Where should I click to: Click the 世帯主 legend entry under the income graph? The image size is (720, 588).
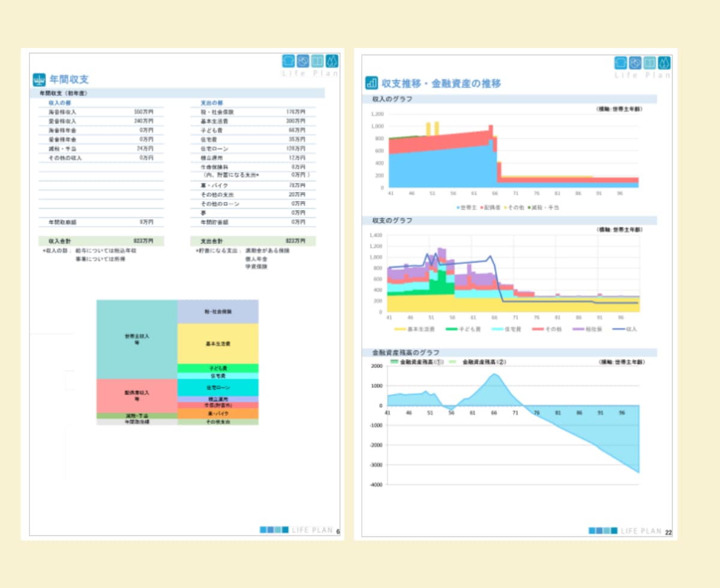pyautogui.click(x=467, y=207)
